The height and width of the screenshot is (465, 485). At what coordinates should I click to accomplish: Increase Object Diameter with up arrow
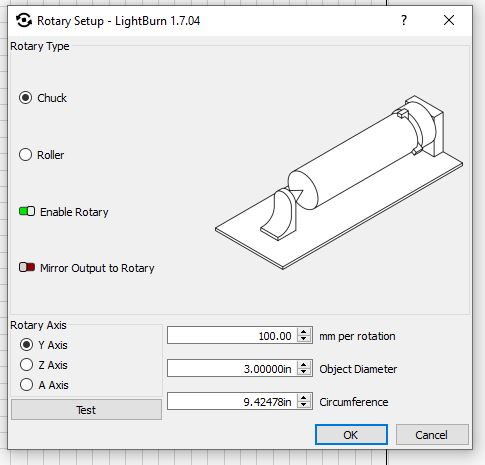(x=303, y=365)
